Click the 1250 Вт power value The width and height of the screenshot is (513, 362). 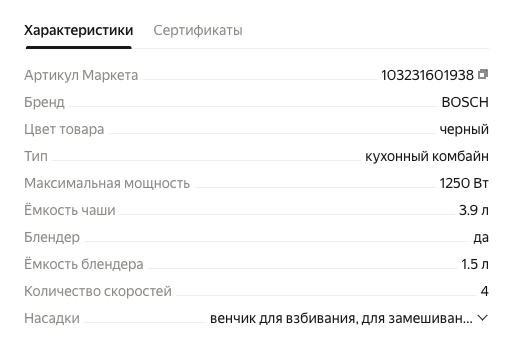[x=464, y=183]
